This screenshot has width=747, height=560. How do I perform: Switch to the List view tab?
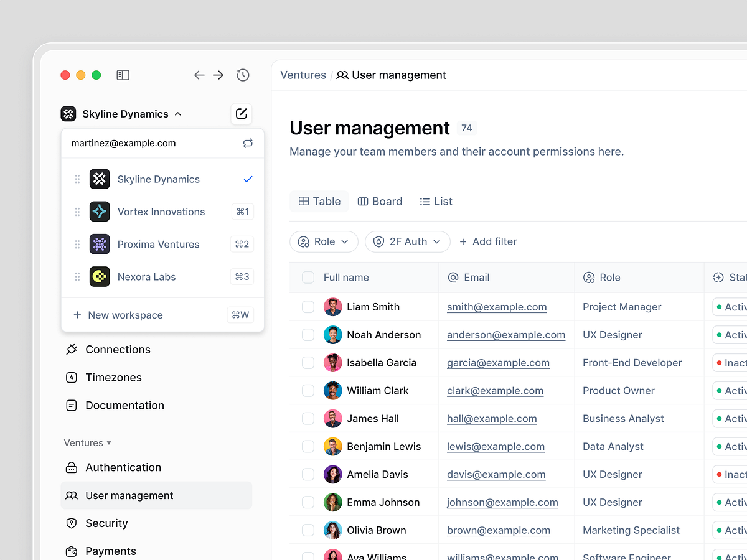436,202
